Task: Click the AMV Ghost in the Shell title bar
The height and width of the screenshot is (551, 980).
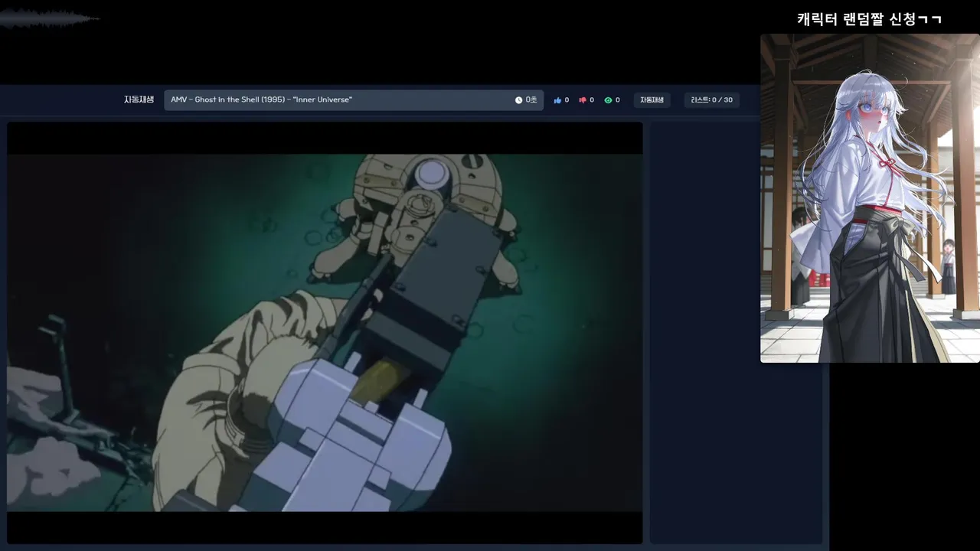Action: [354, 100]
